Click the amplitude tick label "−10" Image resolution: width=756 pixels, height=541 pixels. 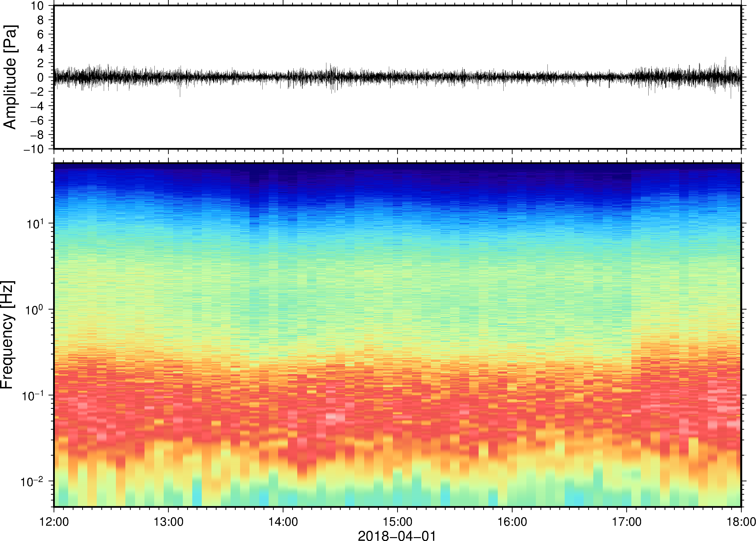pyautogui.click(x=34, y=149)
